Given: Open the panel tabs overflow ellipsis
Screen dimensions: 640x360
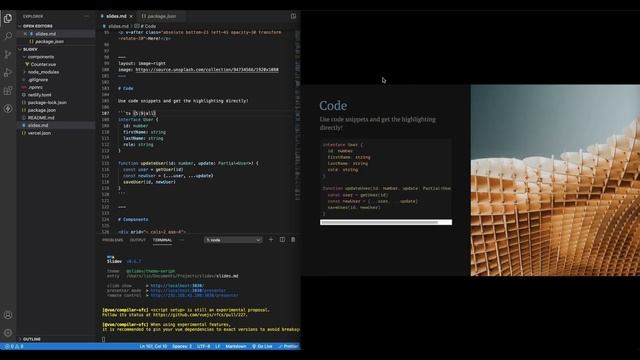Looking at the screenshot, I should 182,240.
